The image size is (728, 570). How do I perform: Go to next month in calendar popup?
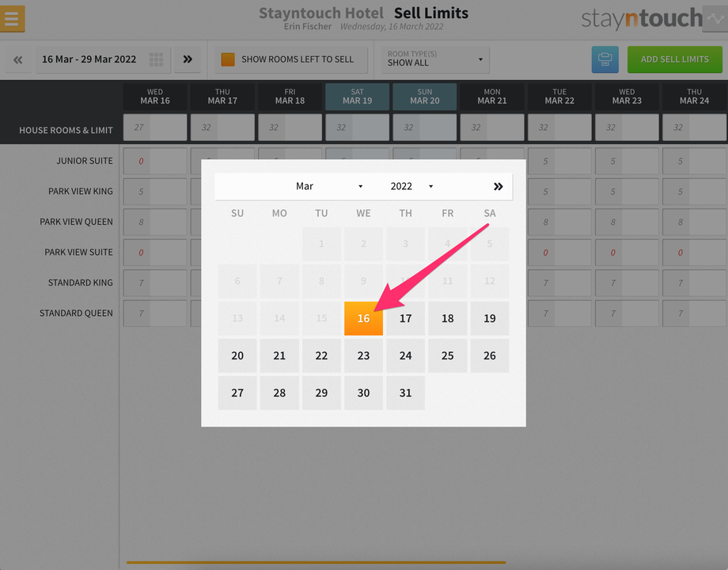(x=499, y=187)
